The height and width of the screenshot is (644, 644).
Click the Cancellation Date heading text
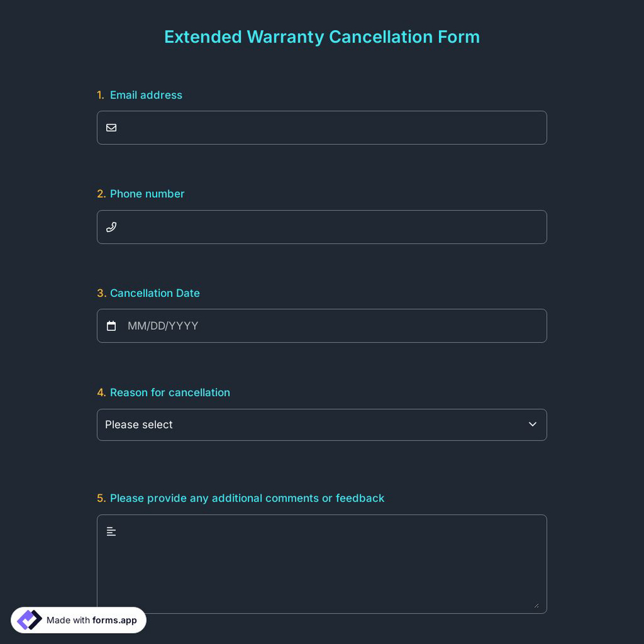click(155, 293)
